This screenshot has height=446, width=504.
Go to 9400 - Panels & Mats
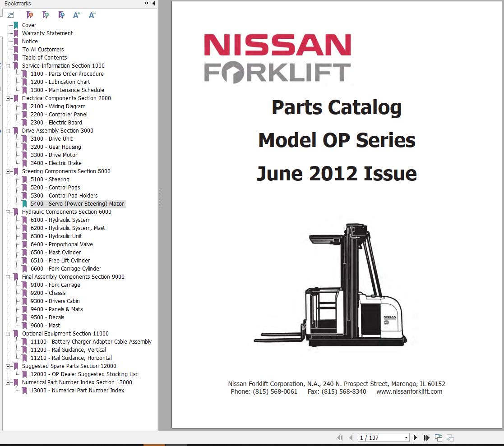click(56, 309)
